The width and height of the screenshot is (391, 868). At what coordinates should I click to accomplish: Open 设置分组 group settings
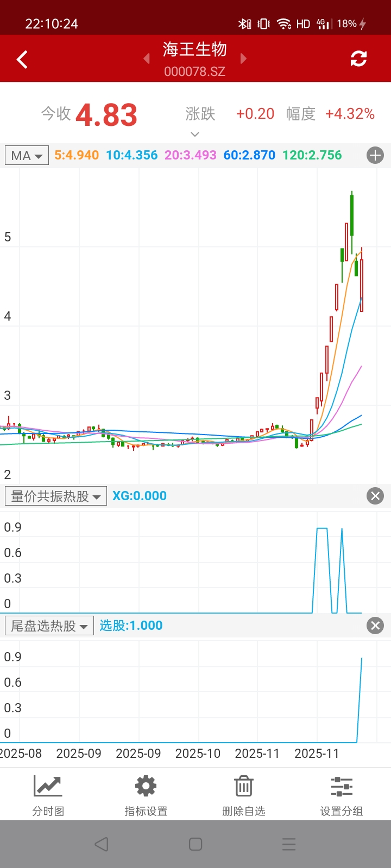(x=342, y=794)
